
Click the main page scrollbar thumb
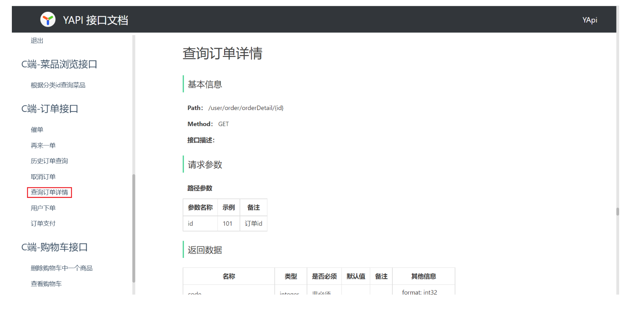[618, 212]
